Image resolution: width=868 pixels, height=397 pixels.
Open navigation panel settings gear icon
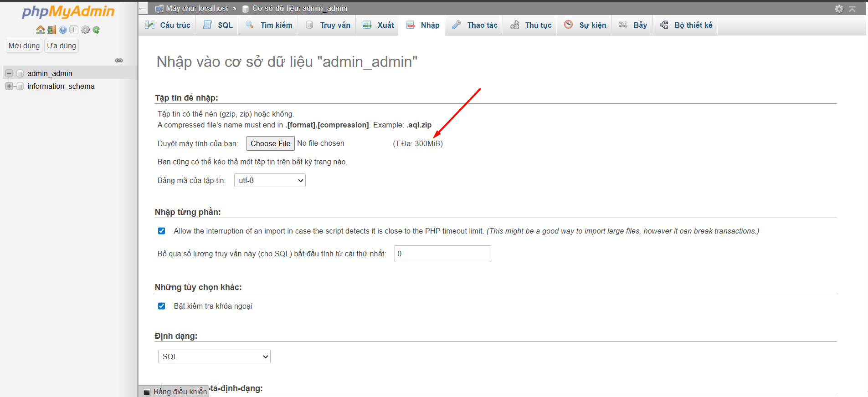[x=85, y=30]
